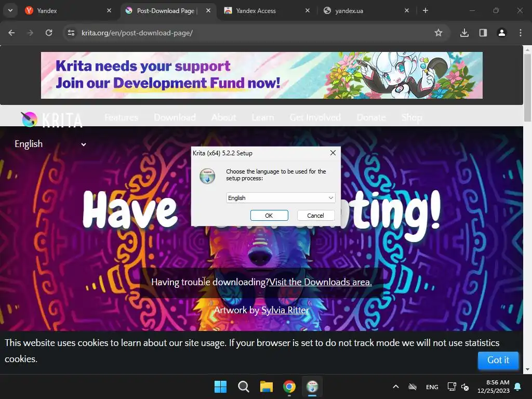This screenshot has height=399, width=532.
Task: Open Windows taskbar search
Action: pyautogui.click(x=243, y=387)
